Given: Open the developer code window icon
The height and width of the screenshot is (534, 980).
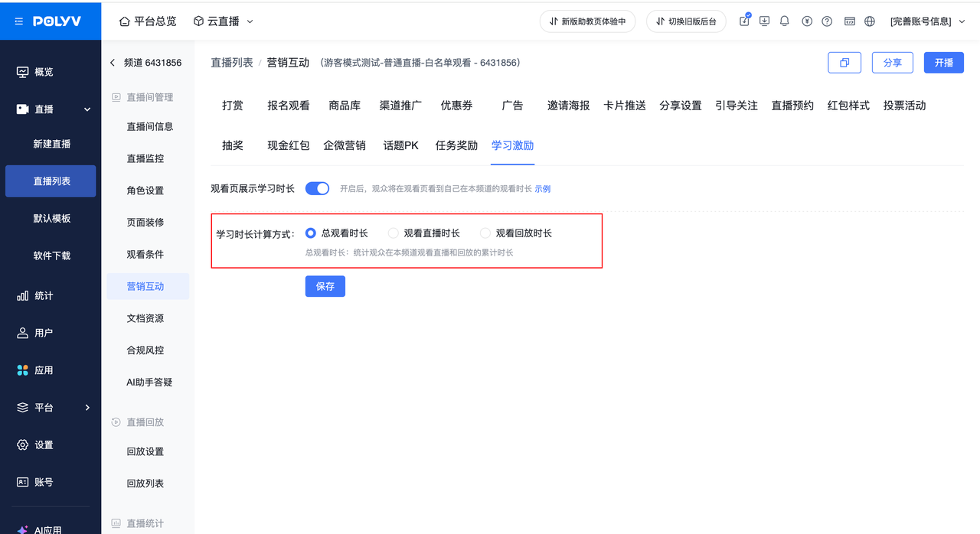Looking at the screenshot, I should [850, 21].
